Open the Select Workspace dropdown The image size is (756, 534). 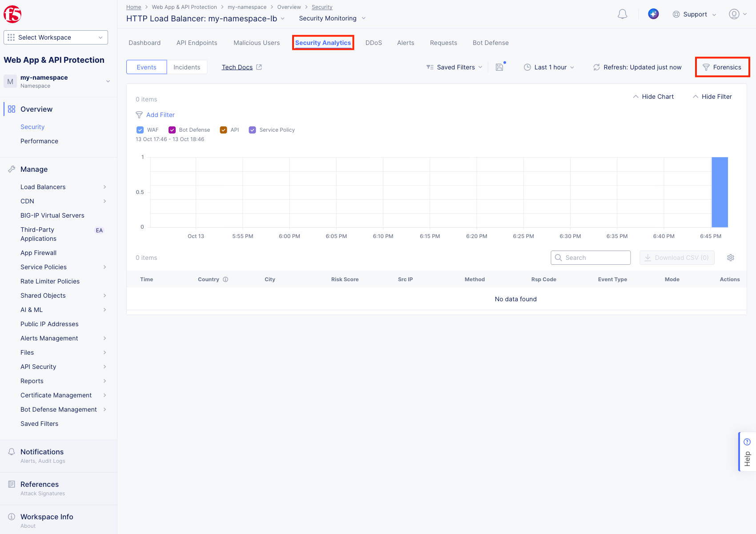(56, 37)
